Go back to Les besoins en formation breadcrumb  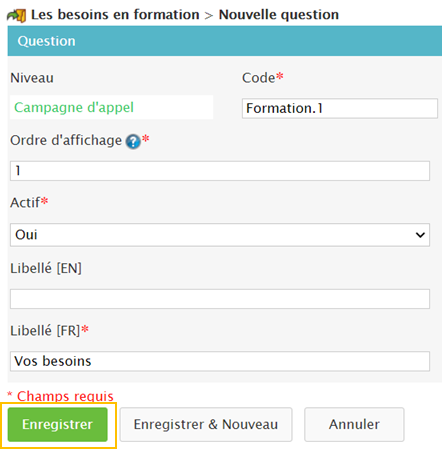coord(115,15)
